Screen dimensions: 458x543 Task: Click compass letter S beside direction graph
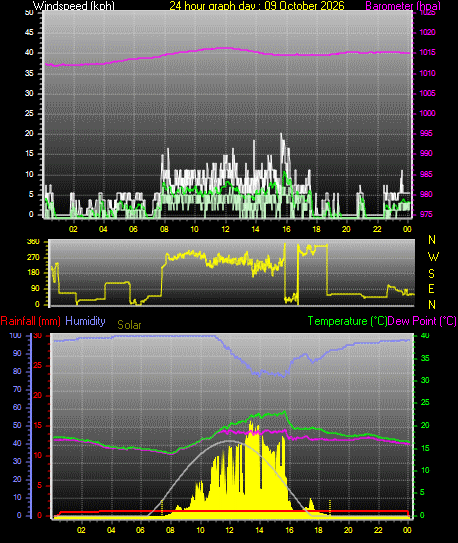431,274
